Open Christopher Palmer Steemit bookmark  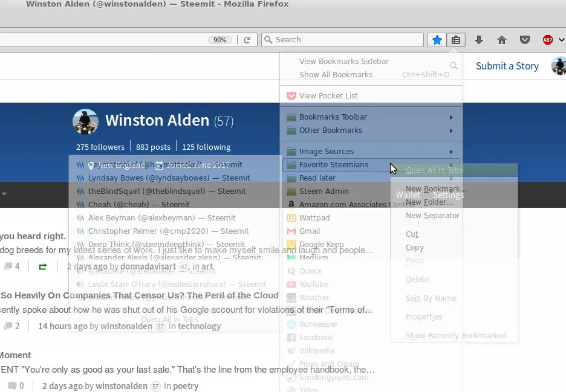[175, 231]
